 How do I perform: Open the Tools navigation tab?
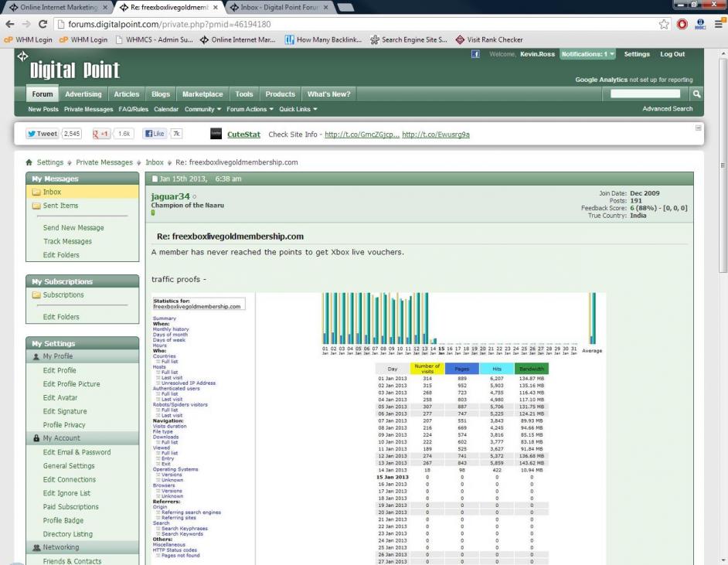point(244,94)
